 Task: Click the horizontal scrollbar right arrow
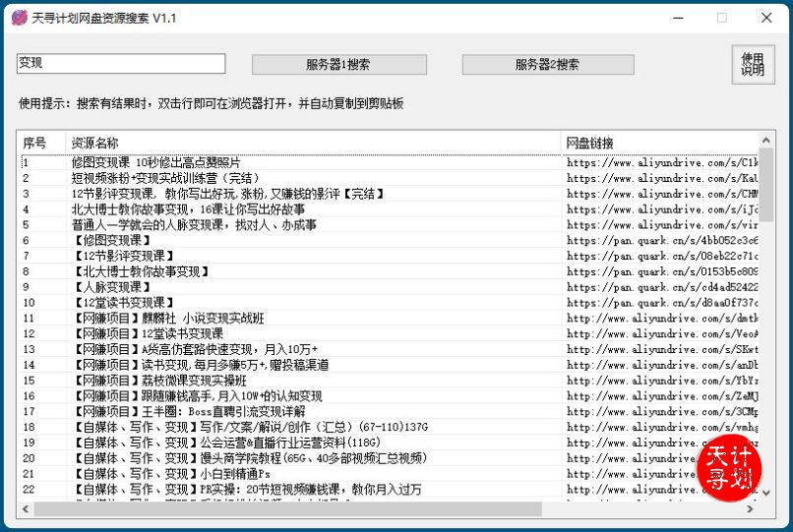pos(750,508)
